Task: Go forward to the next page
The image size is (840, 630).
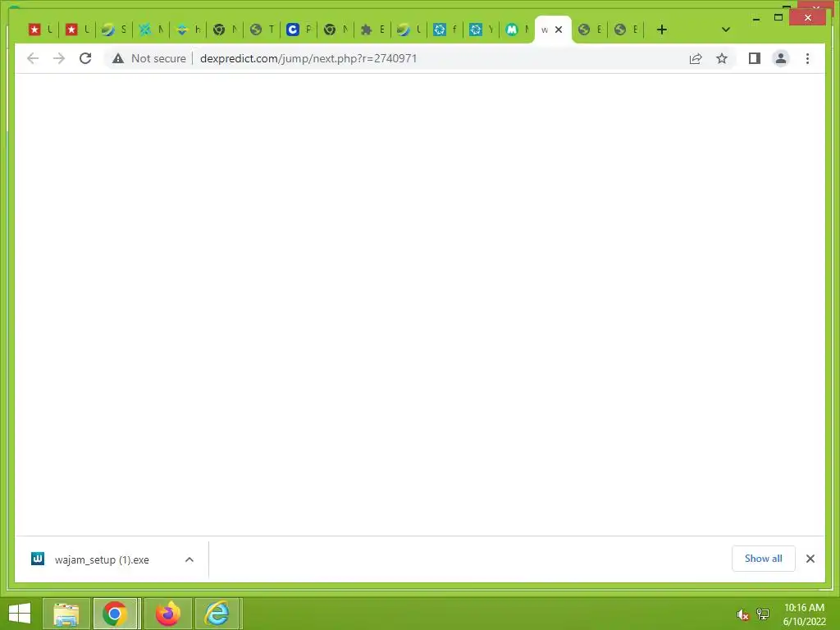Action: pos(59,58)
